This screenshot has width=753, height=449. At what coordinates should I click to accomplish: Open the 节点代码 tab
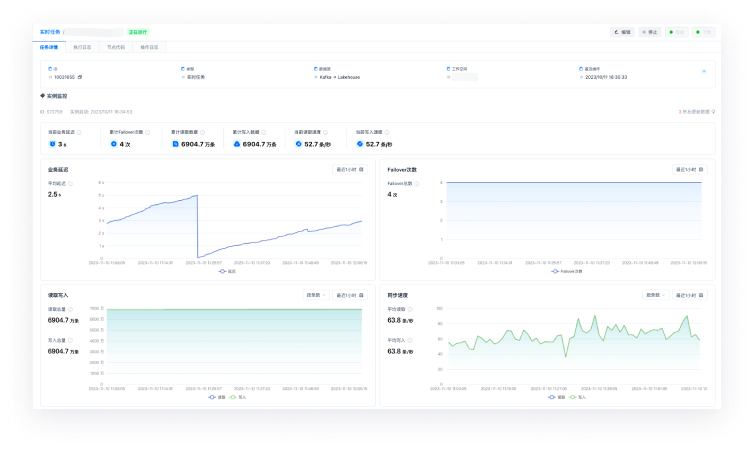pos(115,47)
